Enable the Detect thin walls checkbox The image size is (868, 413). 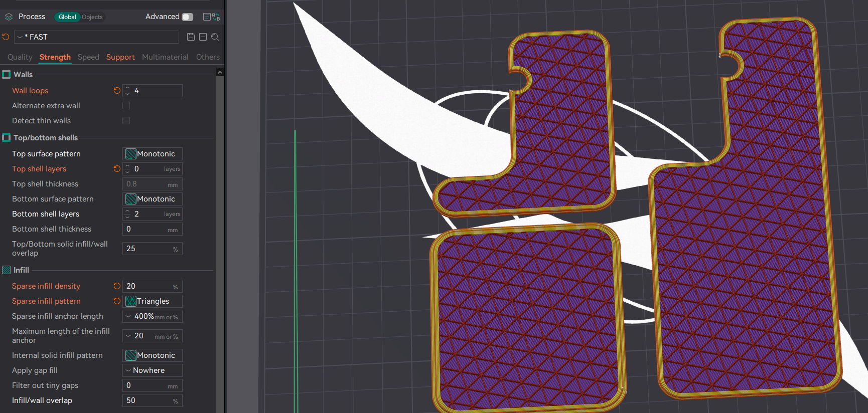126,121
